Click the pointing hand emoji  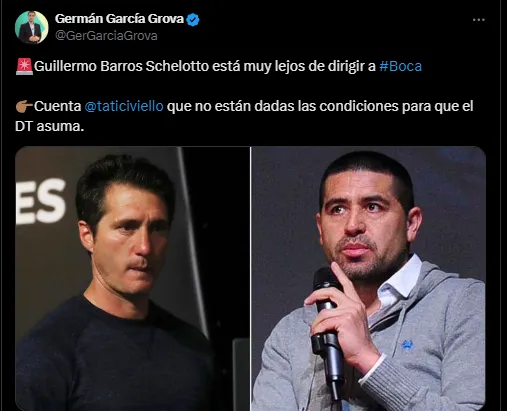[x=24, y=106]
